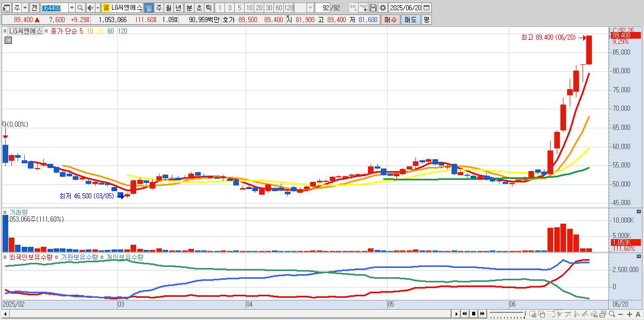
Task: Click the 매도 (sell) button
Action: click(x=411, y=20)
